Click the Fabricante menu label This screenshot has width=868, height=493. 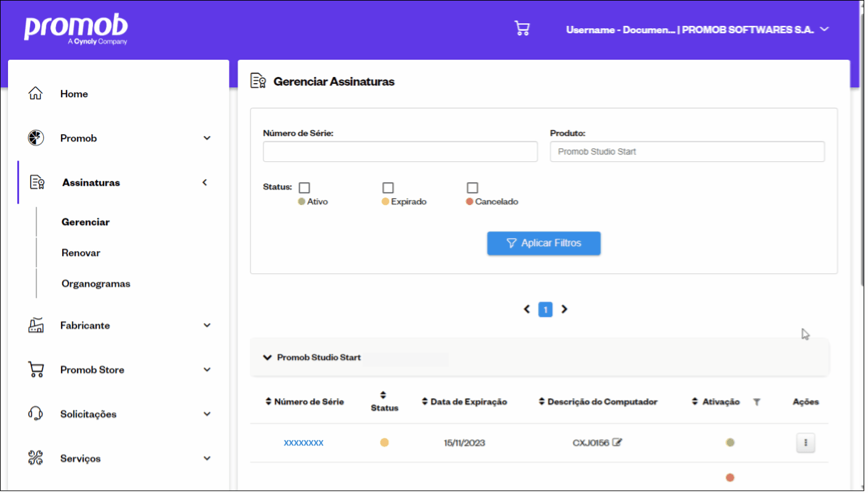coord(85,325)
